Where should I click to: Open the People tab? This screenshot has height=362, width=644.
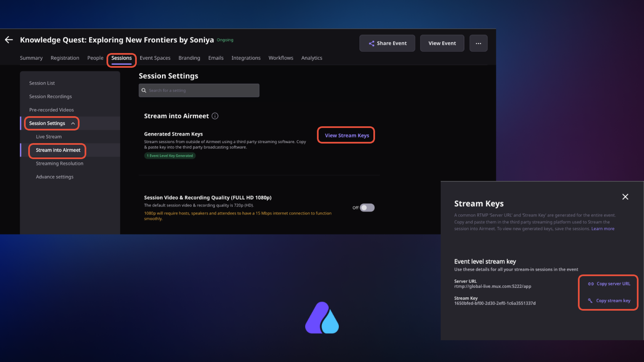pyautogui.click(x=95, y=58)
